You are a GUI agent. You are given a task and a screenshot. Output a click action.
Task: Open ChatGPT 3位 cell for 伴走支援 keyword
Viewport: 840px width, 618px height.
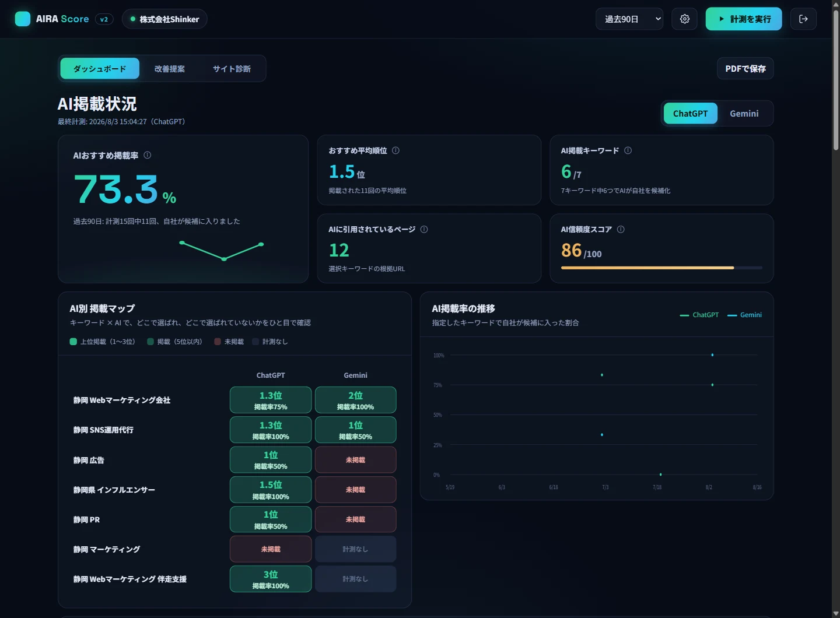(x=271, y=579)
